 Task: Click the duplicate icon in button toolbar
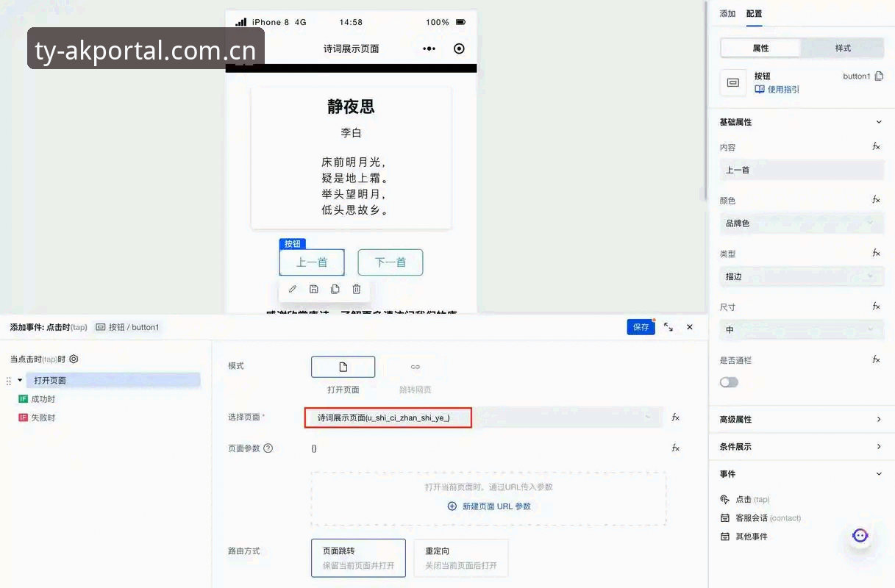point(335,289)
